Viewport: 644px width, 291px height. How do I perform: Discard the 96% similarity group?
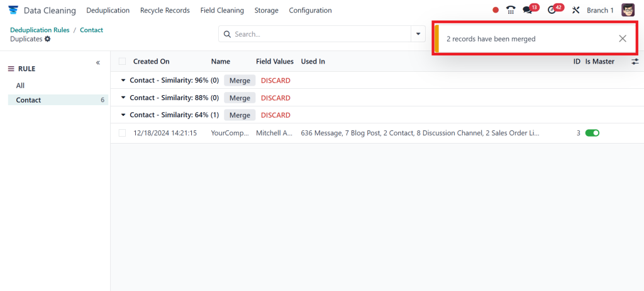pyautogui.click(x=275, y=81)
